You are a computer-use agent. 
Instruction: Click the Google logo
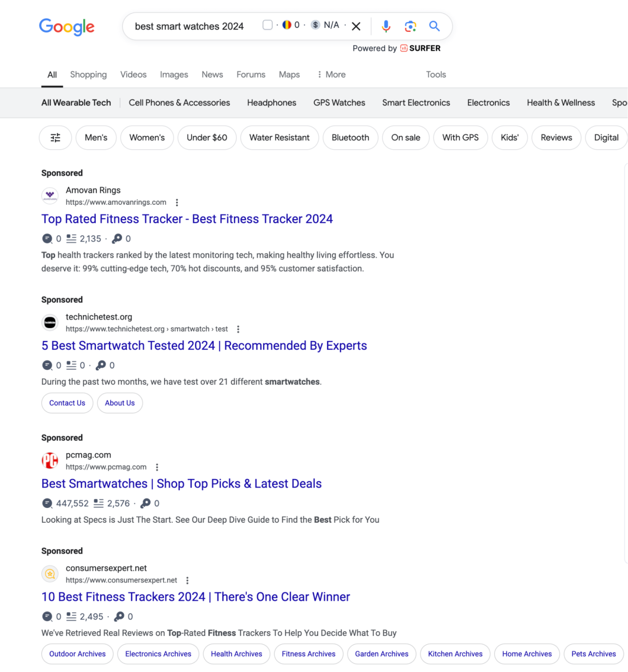67,27
